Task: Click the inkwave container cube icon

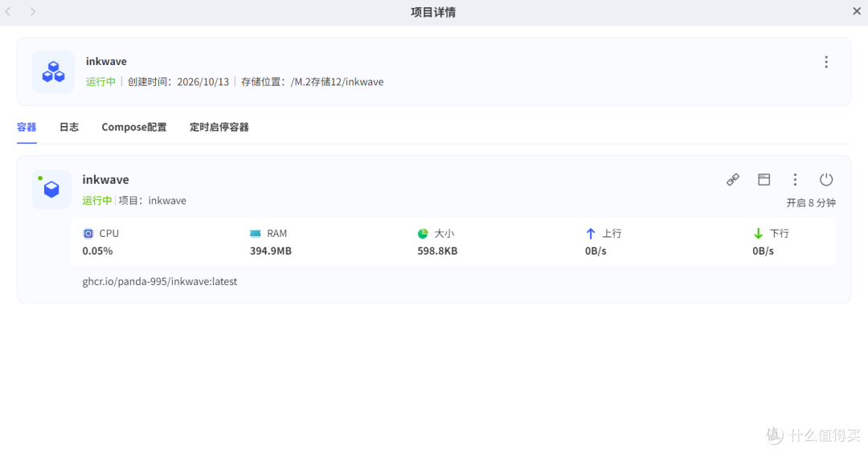Action: pyautogui.click(x=51, y=190)
